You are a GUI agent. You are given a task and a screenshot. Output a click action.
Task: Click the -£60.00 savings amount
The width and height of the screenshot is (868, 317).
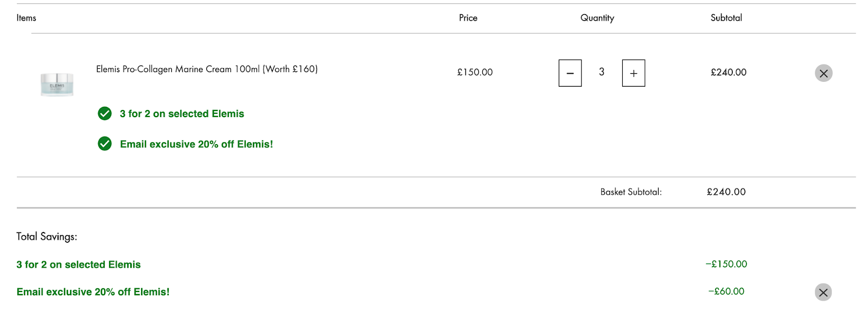tap(726, 291)
